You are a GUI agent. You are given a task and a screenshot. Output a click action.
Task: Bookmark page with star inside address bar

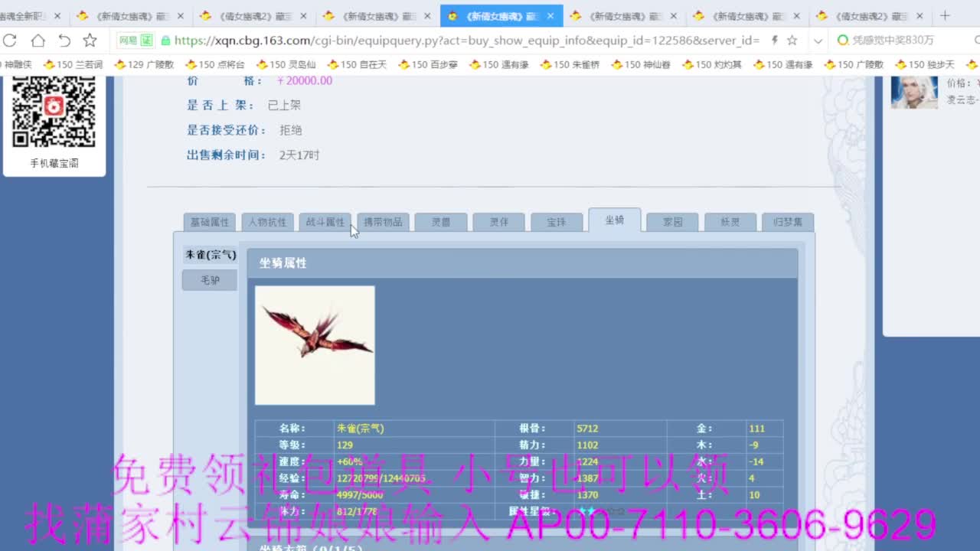tap(792, 41)
